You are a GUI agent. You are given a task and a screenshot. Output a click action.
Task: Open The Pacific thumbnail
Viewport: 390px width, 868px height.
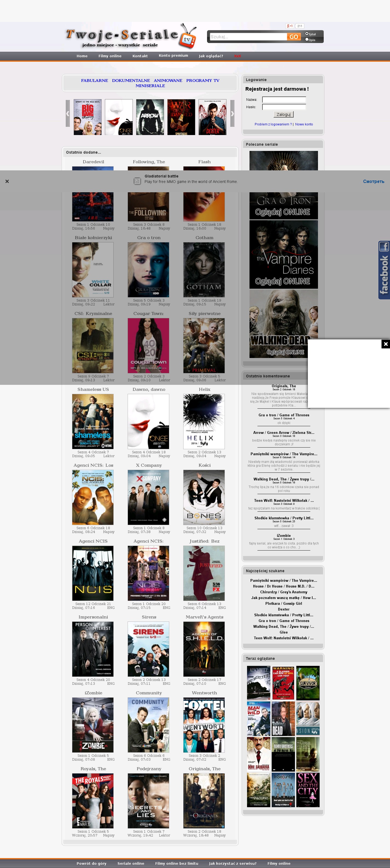pos(259,789)
